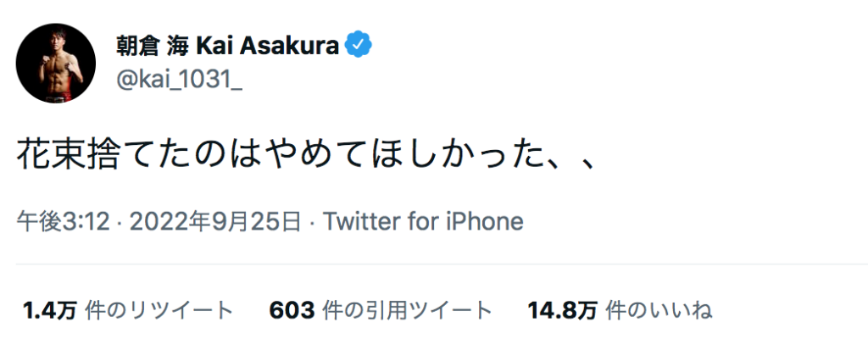Click the 2022年9月25日 date text
The height and width of the screenshot is (350, 868).
[215, 221]
